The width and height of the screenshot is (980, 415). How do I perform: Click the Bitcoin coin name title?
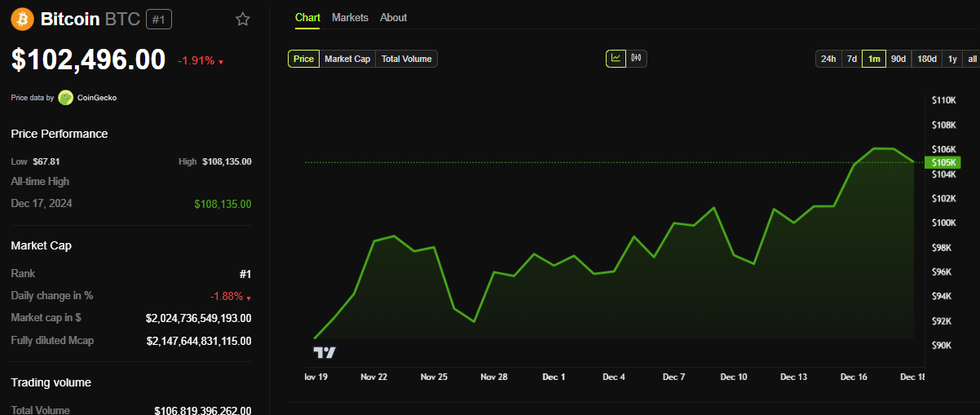tap(70, 18)
